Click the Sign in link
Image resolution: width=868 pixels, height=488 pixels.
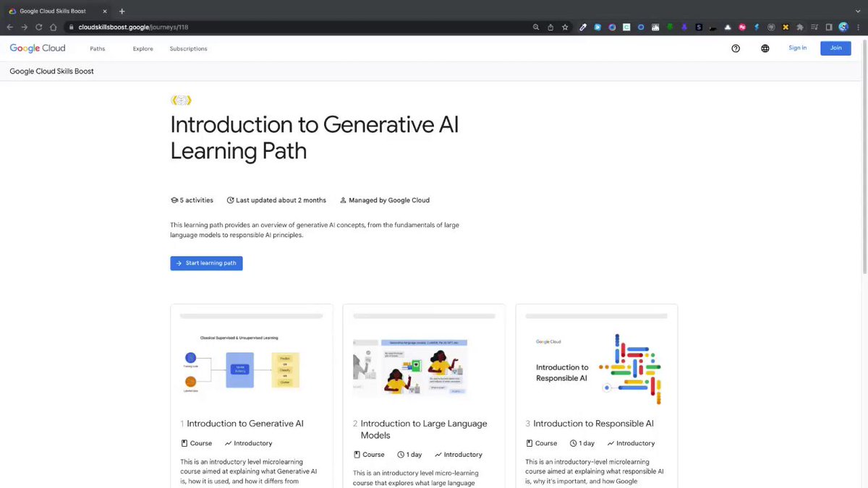click(798, 48)
